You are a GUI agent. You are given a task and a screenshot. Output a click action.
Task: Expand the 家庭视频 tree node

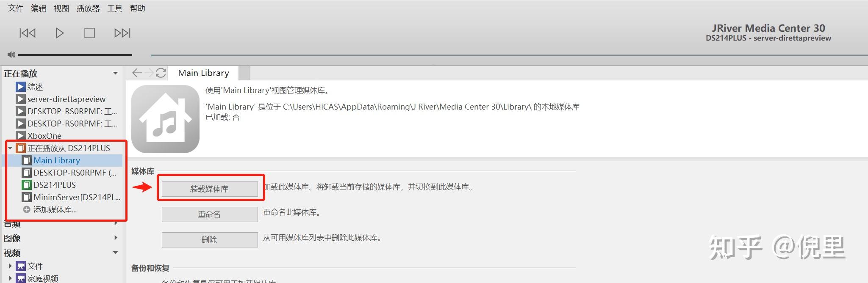[x=10, y=278]
